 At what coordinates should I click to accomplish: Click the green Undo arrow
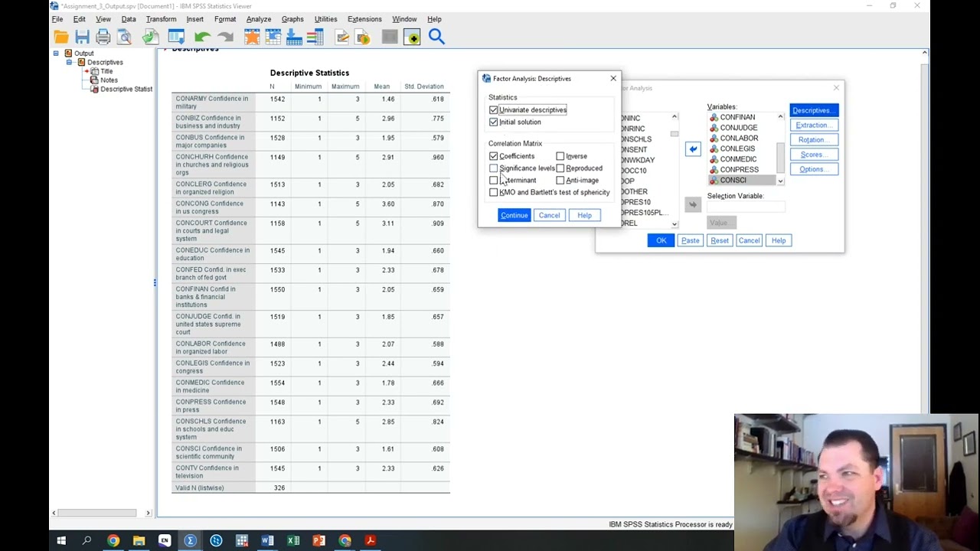(x=202, y=37)
